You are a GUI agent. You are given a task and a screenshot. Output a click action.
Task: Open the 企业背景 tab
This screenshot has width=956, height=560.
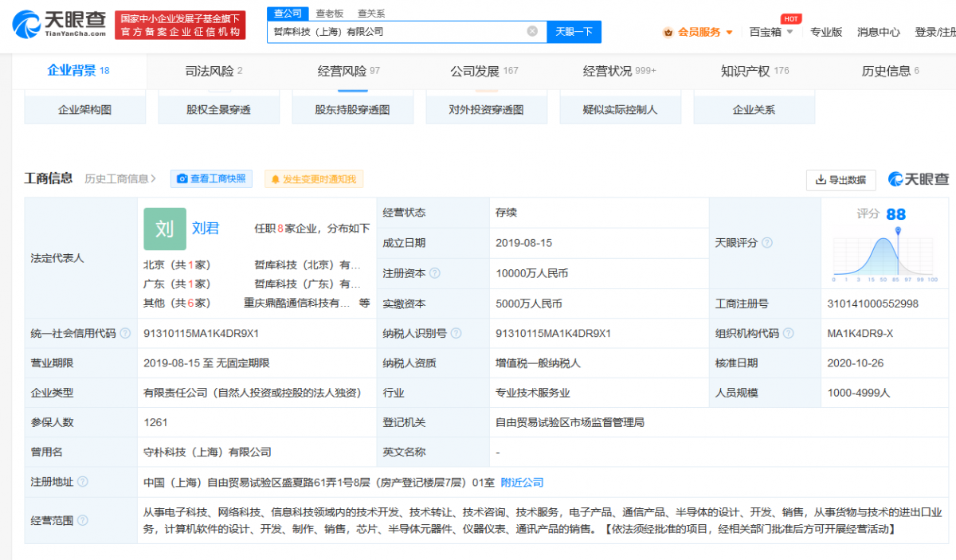78,70
